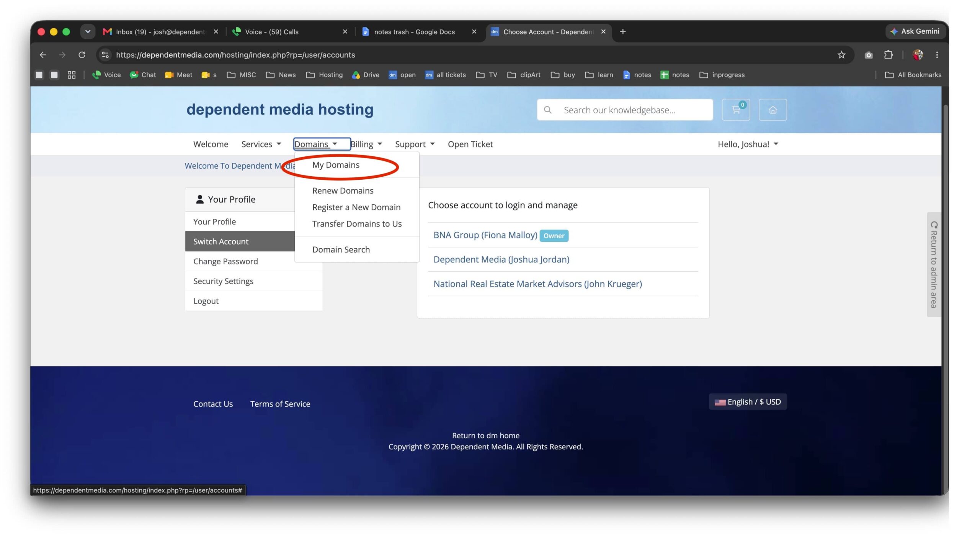This screenshot has height=536, width=980.
Task: Open the 'Hello, Joshua!' account dropdown
Action: tap(748, 144)
